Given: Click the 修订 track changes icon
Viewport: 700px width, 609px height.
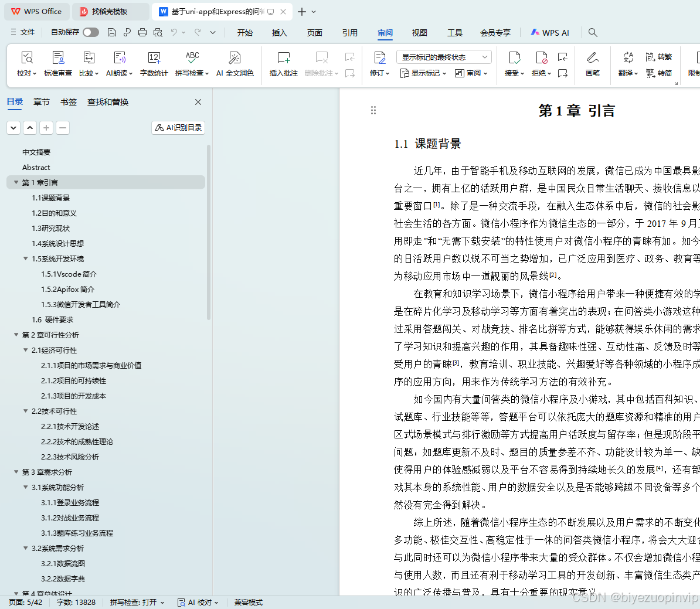Looking at the screenshot, I should coord(379,58).
